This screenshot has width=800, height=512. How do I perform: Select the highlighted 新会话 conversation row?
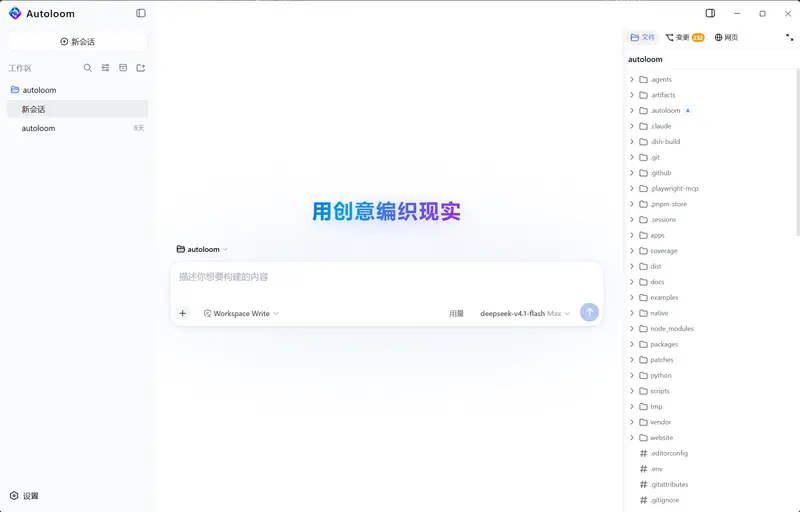[x=78, y=109]
